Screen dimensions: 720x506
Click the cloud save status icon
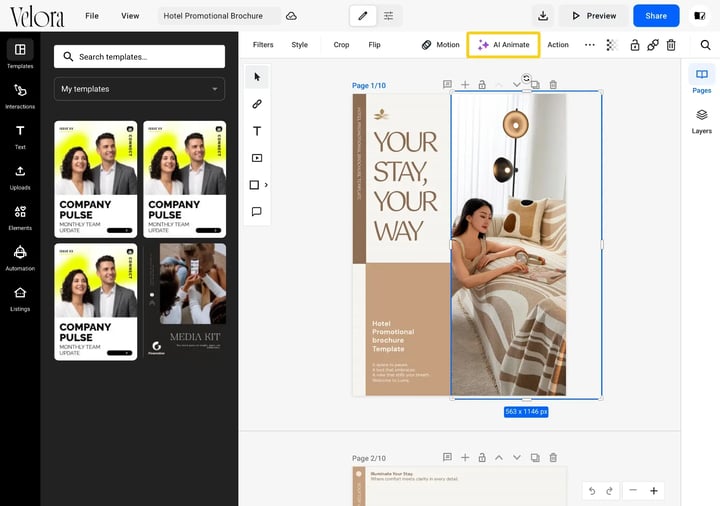point(291,16)
